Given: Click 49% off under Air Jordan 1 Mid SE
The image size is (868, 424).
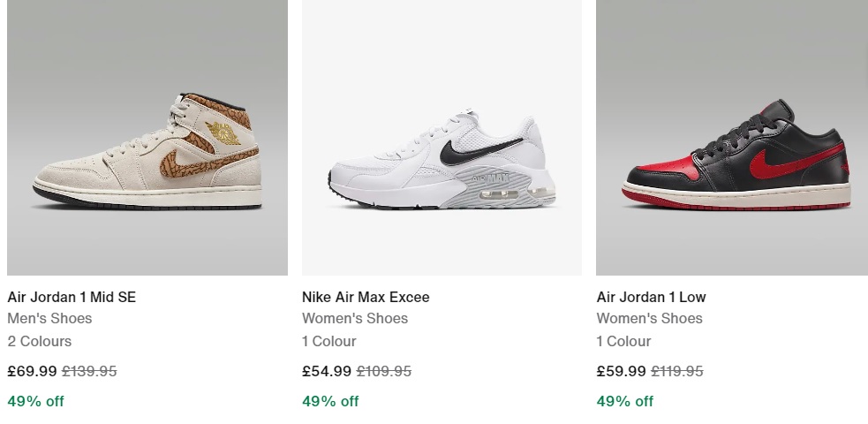Looking at the screenshot, I should click(36, 401).
